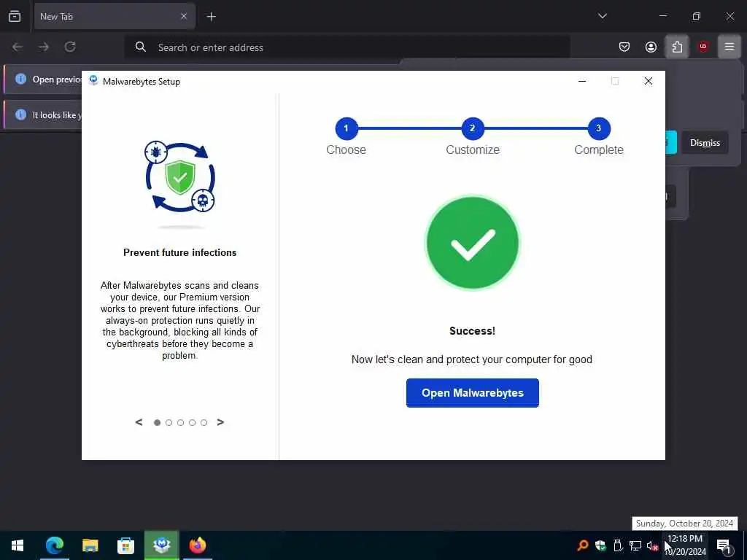
Task: Open Firefox View recent browsing icon
Action: (x=15, y=16)
